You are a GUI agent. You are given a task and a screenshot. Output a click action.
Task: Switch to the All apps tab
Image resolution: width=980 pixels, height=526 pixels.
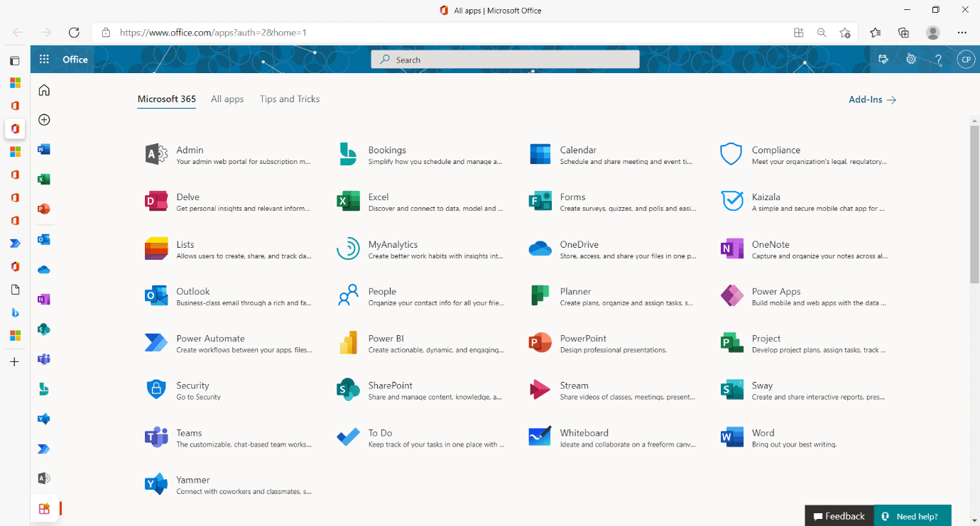[x=227, y=99]
